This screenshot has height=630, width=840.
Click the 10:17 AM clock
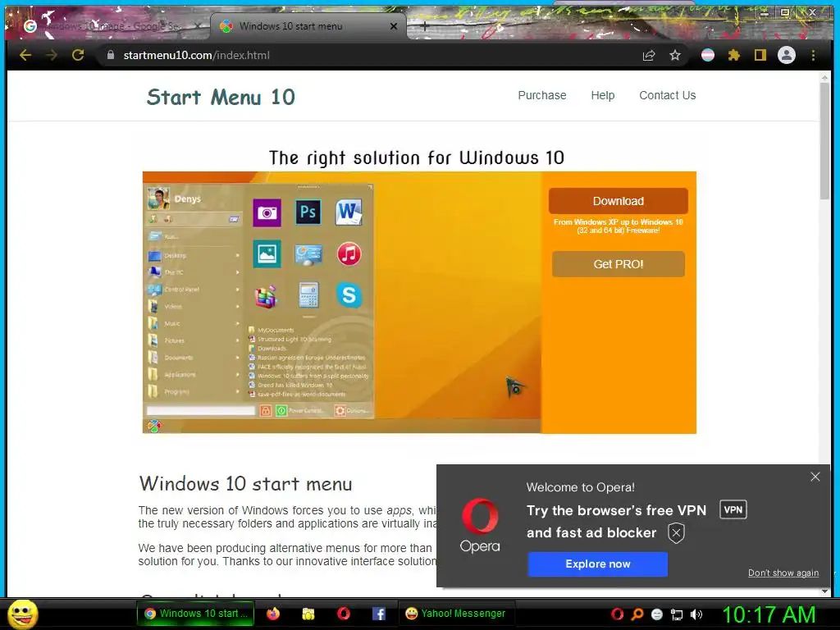(x=769, y=614)
